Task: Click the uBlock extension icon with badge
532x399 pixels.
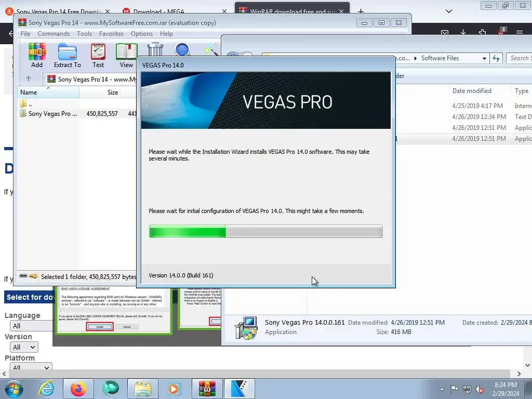Action: 501,31
